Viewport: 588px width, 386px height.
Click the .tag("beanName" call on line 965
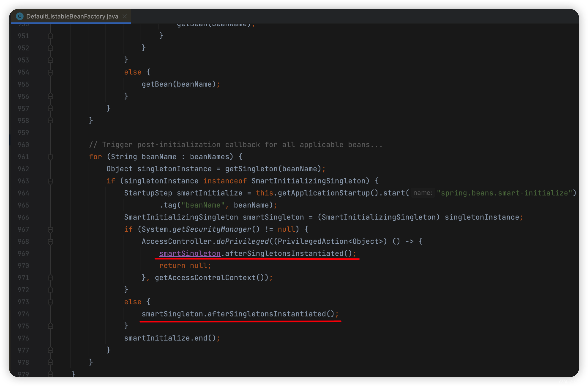pyautogui.click(x=192, y=205)
